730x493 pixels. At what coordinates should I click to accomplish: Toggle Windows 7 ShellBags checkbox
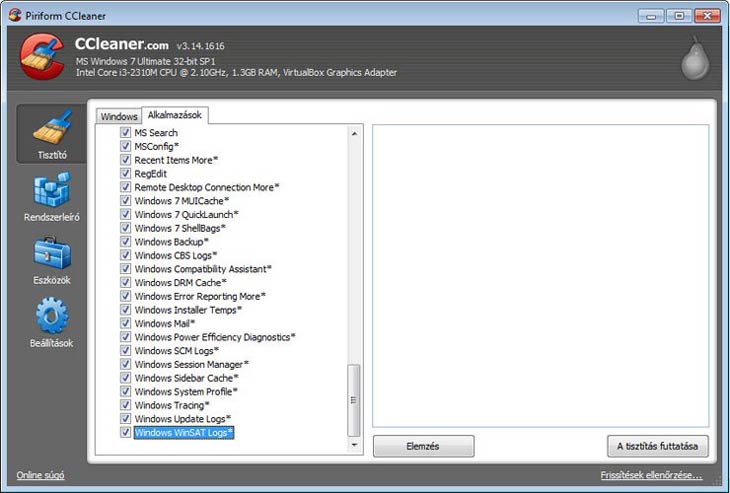[x=125, y=228]
